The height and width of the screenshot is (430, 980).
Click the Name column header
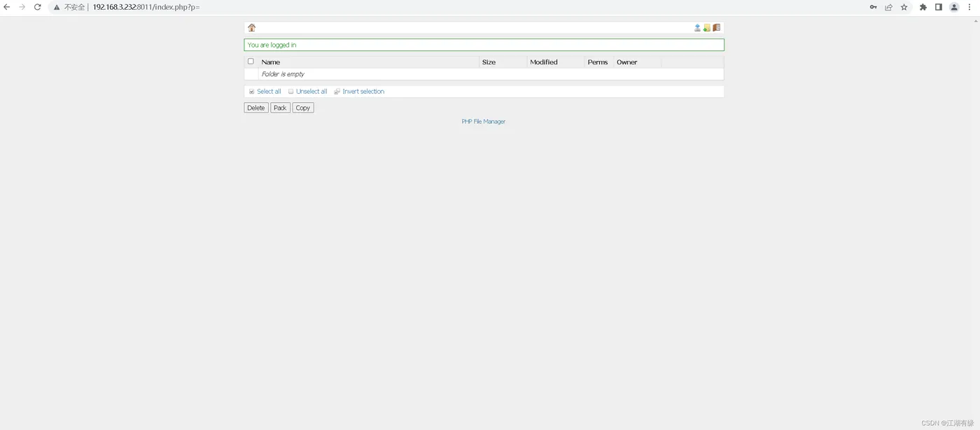271,62
